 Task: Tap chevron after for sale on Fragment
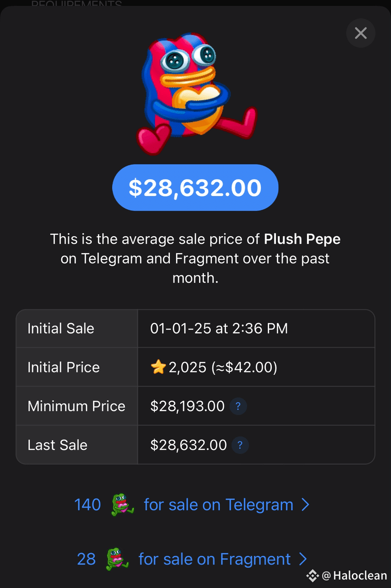pyautogui.click(x=303, y=560)
